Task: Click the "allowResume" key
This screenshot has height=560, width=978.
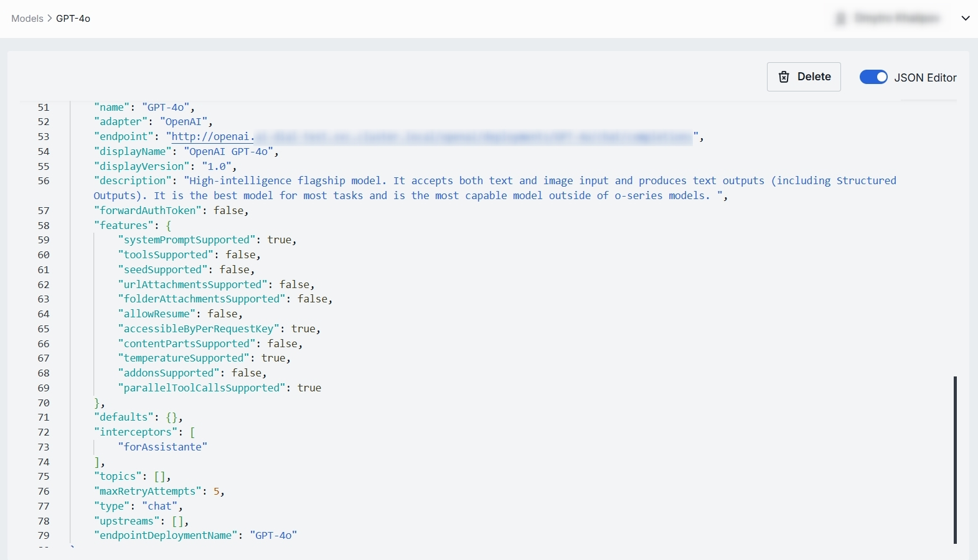Action: (157, 314)
